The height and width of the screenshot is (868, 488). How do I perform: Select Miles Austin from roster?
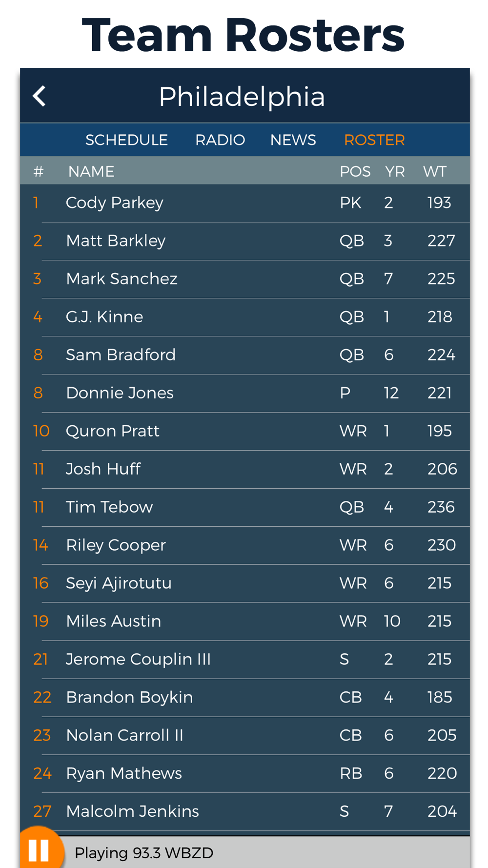245,622
